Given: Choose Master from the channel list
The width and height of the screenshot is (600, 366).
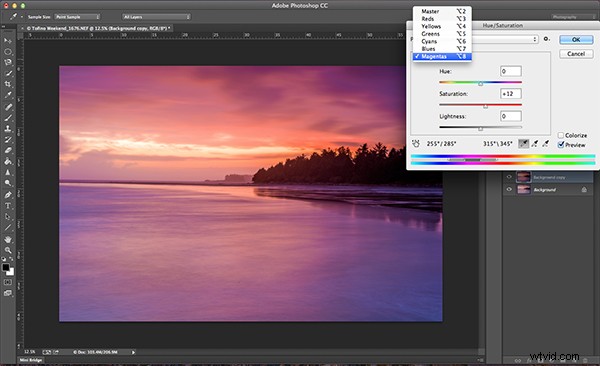Looking at the screenshot, I should click(x=442, y=11).
